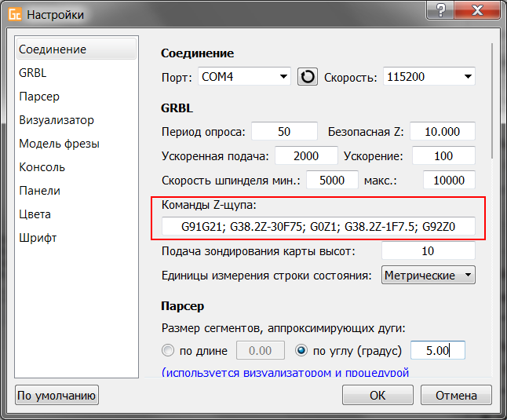Select the 'по длине' radio button

(x=167, y=351)
